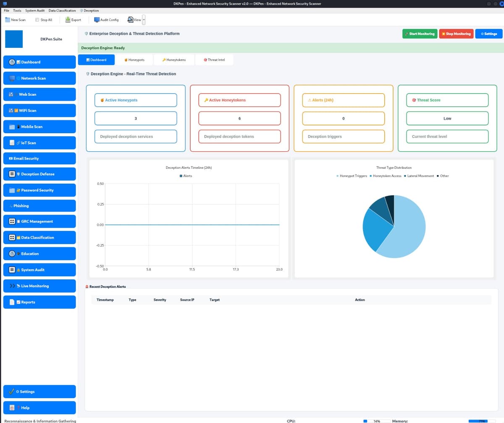The width and height of the screenshot is (504, 423).
Task: Open the Live Monitoring panel
Action: coord(39,286)
